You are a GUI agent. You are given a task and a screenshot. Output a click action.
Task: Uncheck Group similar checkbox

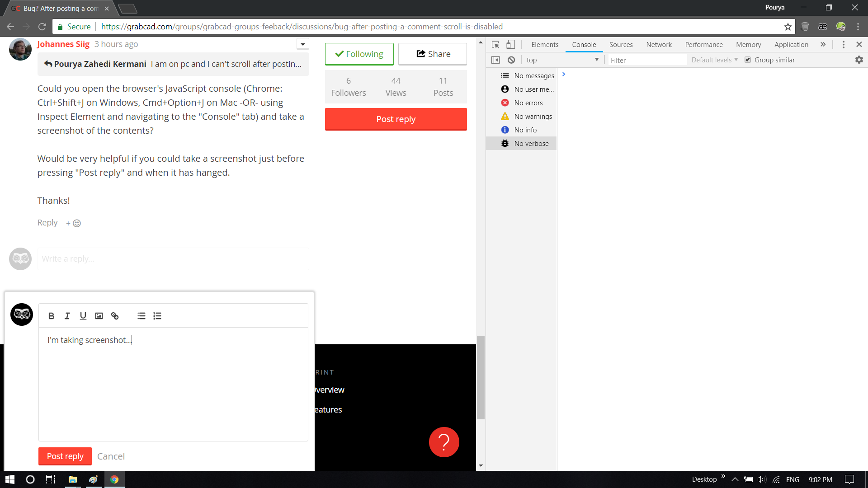click(x=748, y=60)
